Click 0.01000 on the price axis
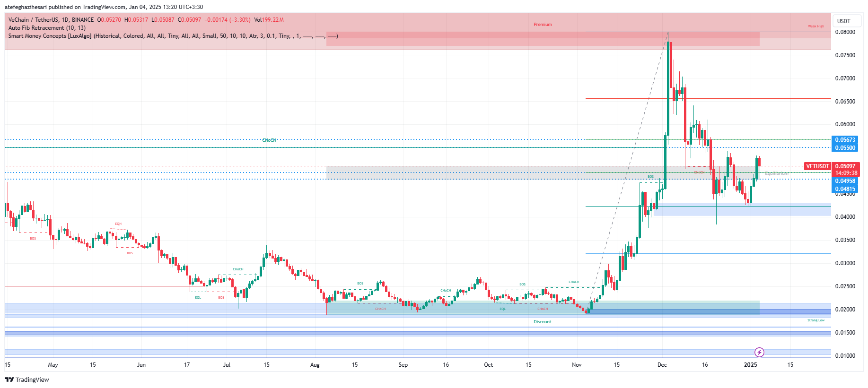868x388 pixels. coord(845,356)
